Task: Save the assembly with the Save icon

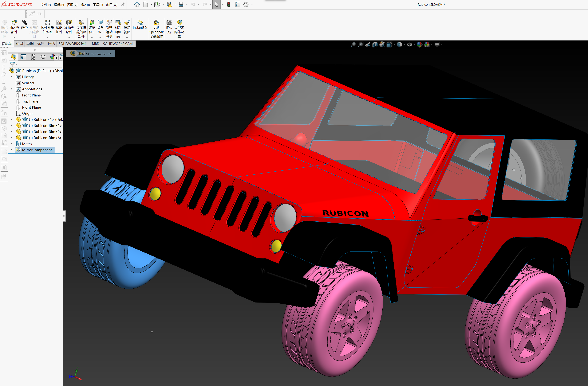Action: click(x=169, y=4)
